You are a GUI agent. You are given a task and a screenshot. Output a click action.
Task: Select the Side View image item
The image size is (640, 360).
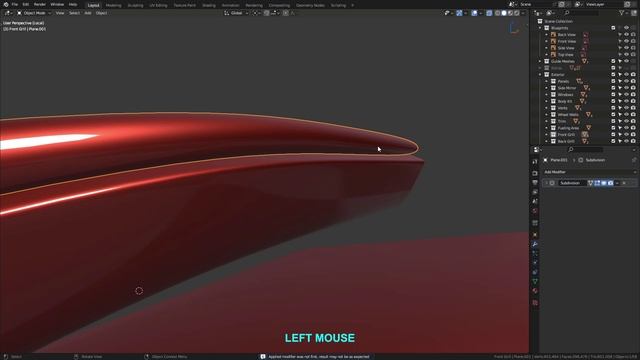[566, 48]
